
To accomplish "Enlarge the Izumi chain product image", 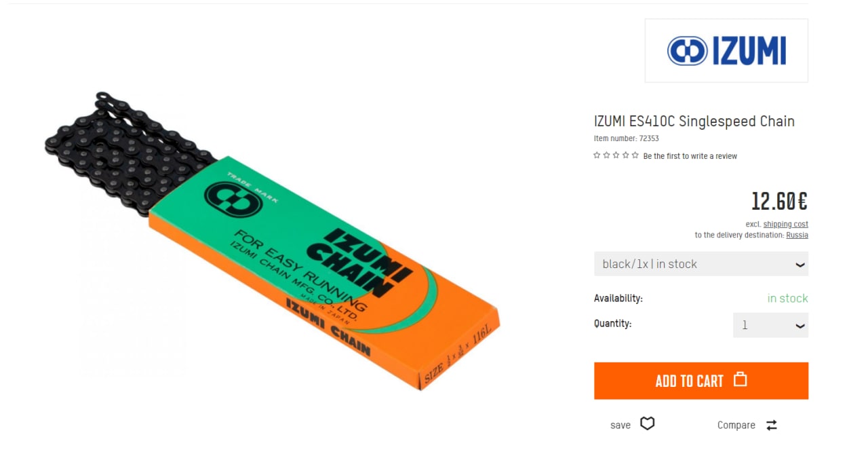I will [x=271, y=241].
